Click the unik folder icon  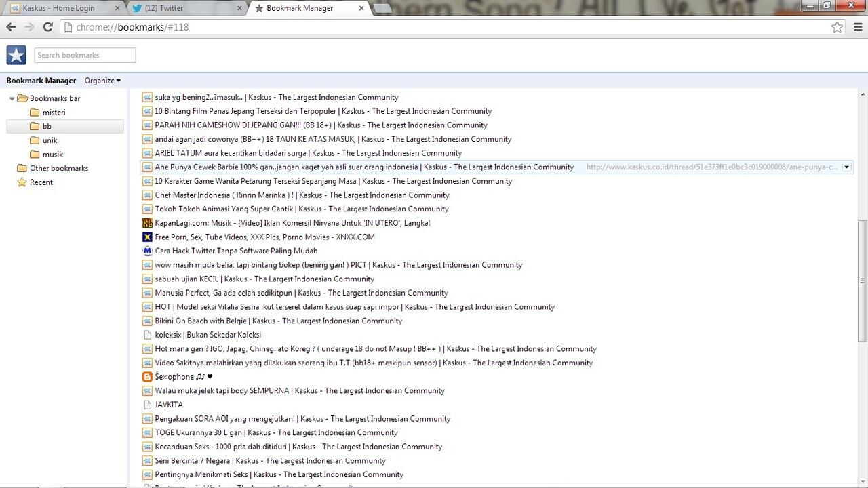coord(35,140)
